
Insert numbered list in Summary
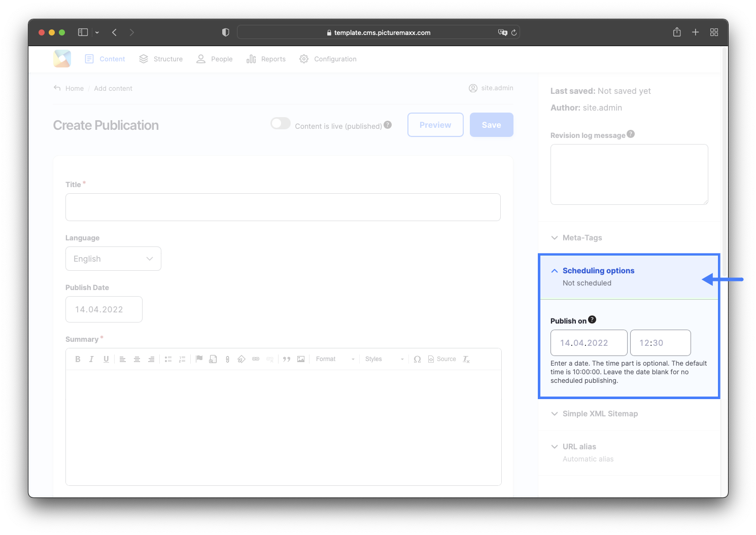[182, 359]
